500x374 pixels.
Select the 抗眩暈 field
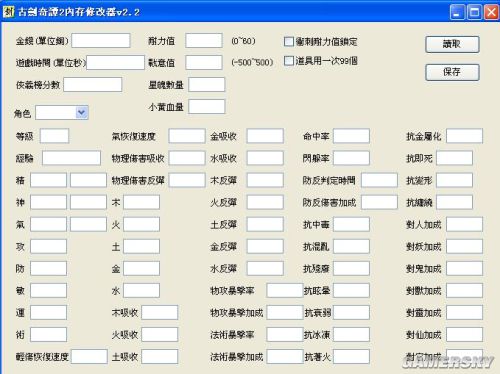coord(351,291)
